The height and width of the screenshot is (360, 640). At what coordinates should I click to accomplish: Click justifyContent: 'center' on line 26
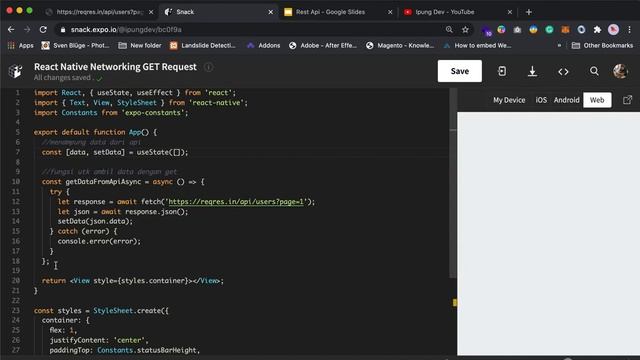pos(99,340)
